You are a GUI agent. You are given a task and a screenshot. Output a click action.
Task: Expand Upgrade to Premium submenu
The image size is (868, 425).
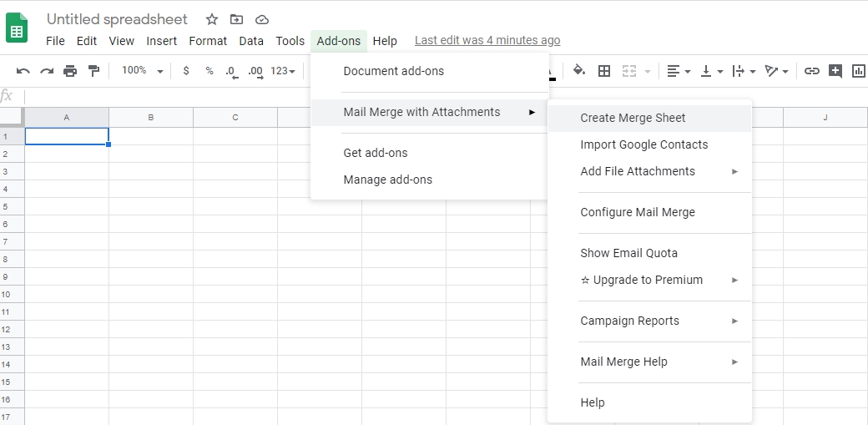[x=650, y=280]
